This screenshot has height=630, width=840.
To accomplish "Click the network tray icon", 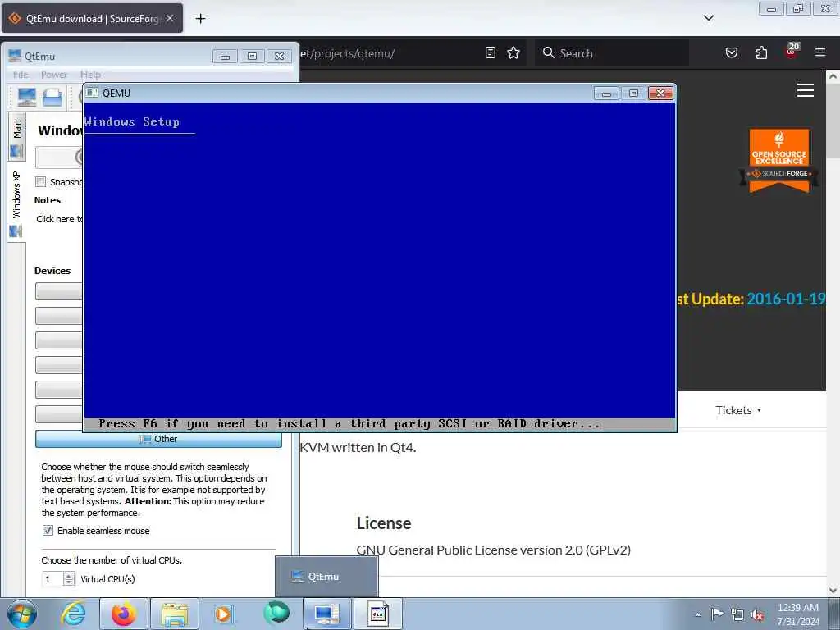I will point(737,614).
